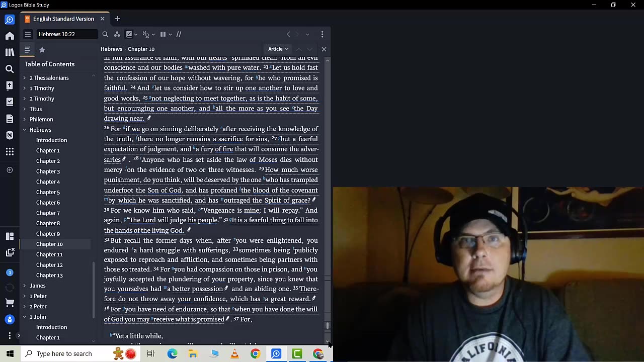Screen dimensions: 644x362
Task: Open the Guides hexagon icon in sidebar
Action: pyautogui.click(x=10, y=135)
